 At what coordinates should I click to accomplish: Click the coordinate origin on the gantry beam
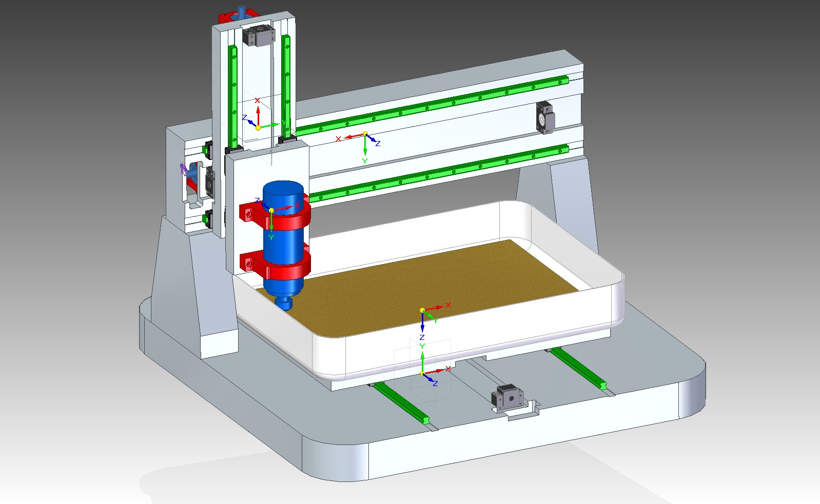365,134
